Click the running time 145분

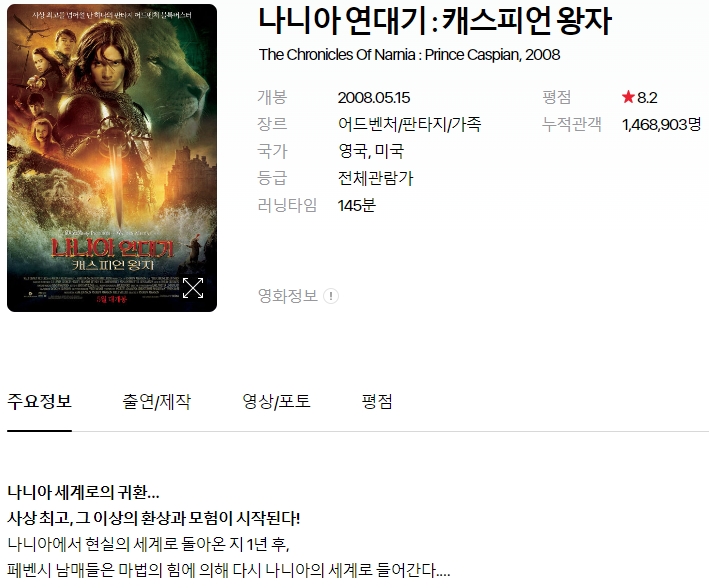356,205
